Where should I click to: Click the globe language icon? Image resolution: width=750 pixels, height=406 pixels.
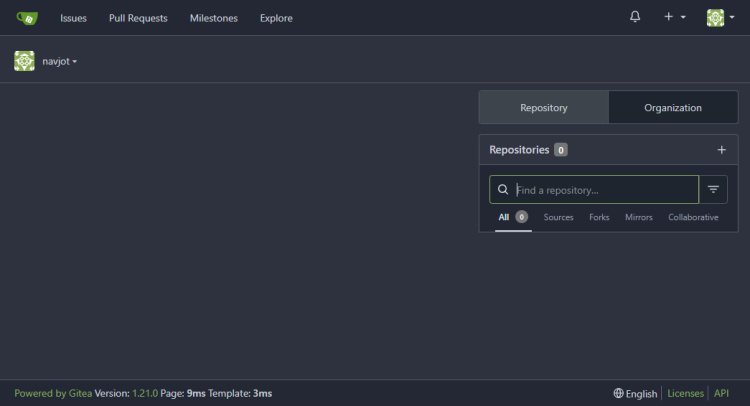[619, 394]
